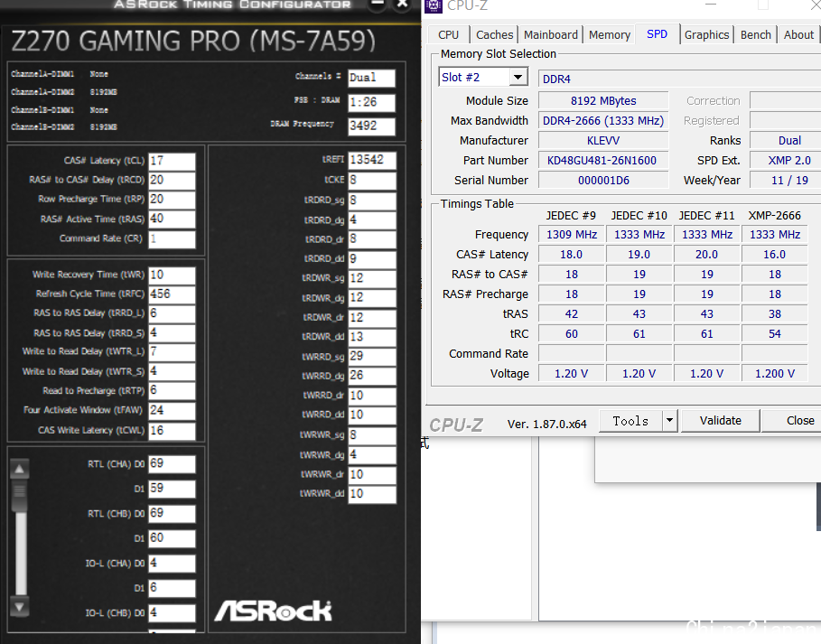Click the ASRock panel vertical scrollbar thumb
821x644 pixels.
click(x=19, y=497)
